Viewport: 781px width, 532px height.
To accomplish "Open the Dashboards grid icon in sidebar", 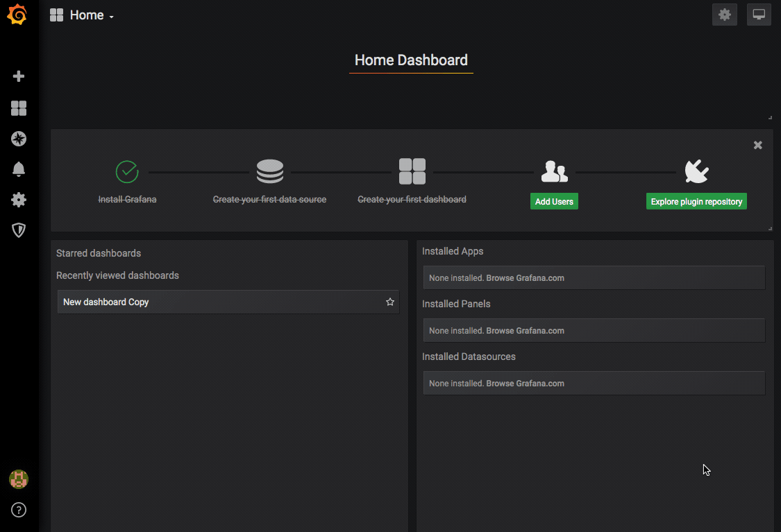I will click(19, 108).
